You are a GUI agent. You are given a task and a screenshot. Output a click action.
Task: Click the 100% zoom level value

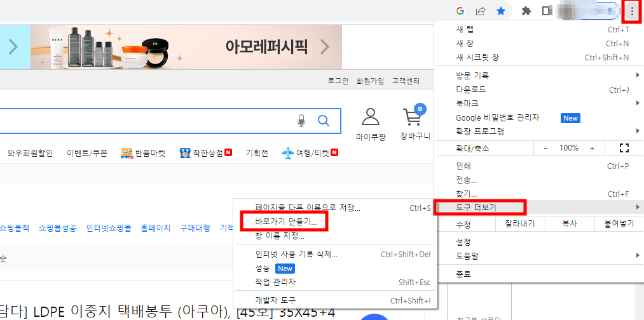tap(569, 148)
